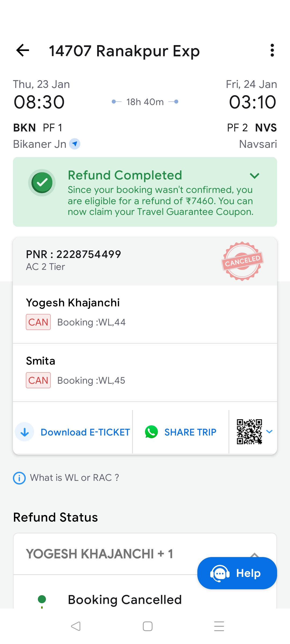Collapse the YOGESH KHAJANCHI + 1 refund section
This screenshot has width=290, height=644.
click(x=254, y=554)
